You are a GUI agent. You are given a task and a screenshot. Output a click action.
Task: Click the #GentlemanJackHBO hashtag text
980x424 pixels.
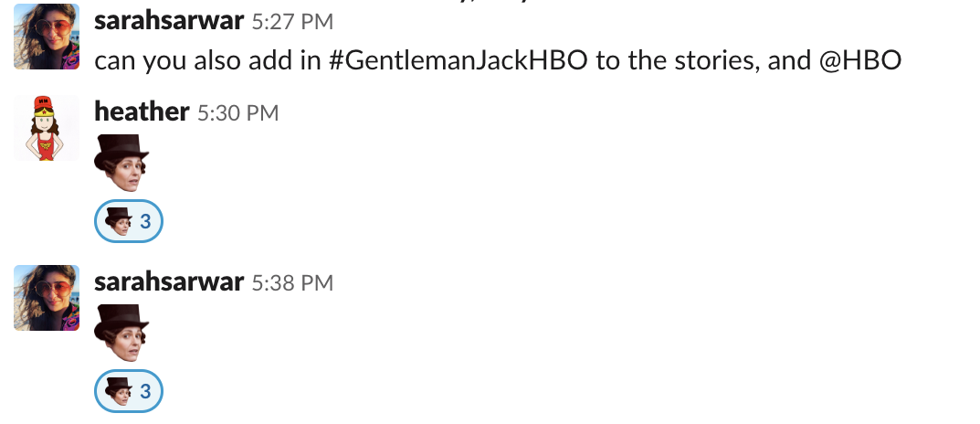[458, 60]
